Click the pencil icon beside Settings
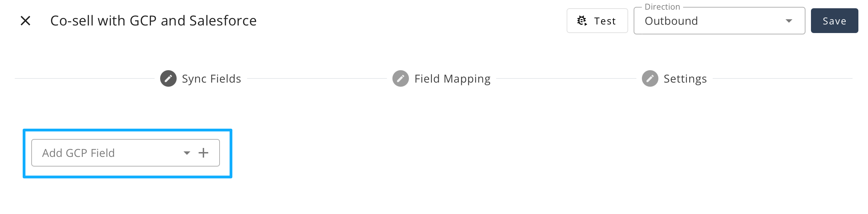 coord(650,78)
